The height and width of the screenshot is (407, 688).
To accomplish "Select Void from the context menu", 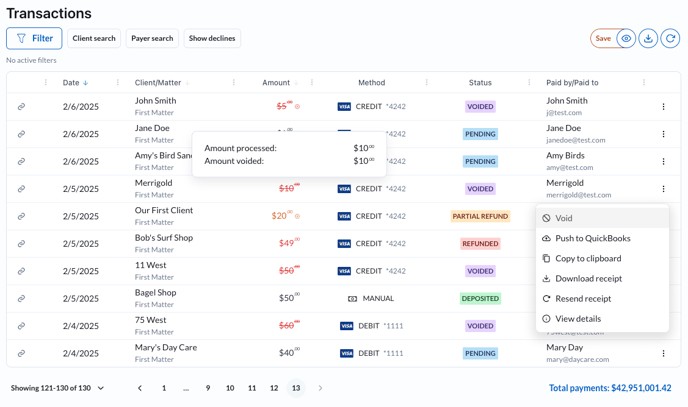I will pos(564,218).
